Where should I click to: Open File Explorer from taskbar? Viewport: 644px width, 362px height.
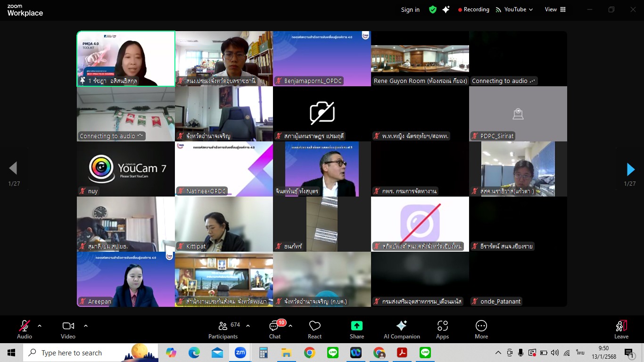(x=286, y=353)
